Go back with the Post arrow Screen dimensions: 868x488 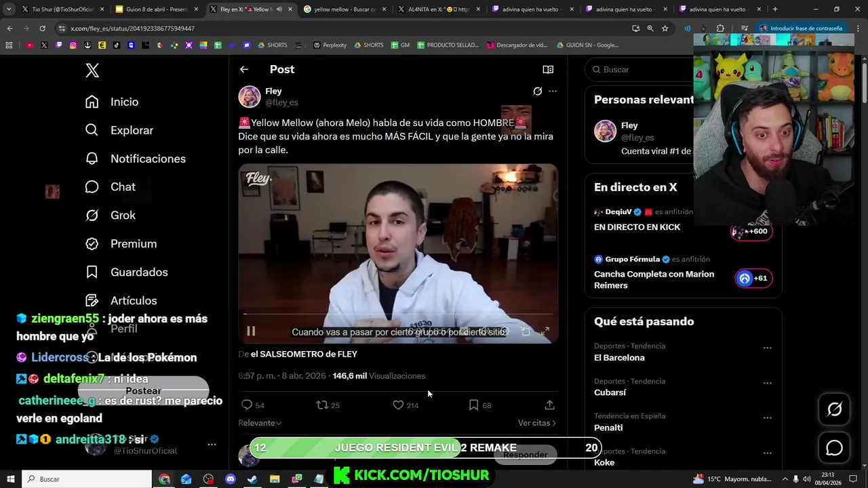tap(244, 69)
